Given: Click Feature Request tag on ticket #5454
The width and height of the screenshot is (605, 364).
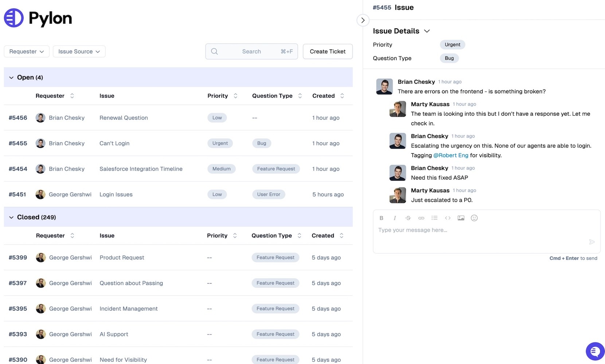Looking at the screenshot, I should pyautogui.click(x=276, y=169).
